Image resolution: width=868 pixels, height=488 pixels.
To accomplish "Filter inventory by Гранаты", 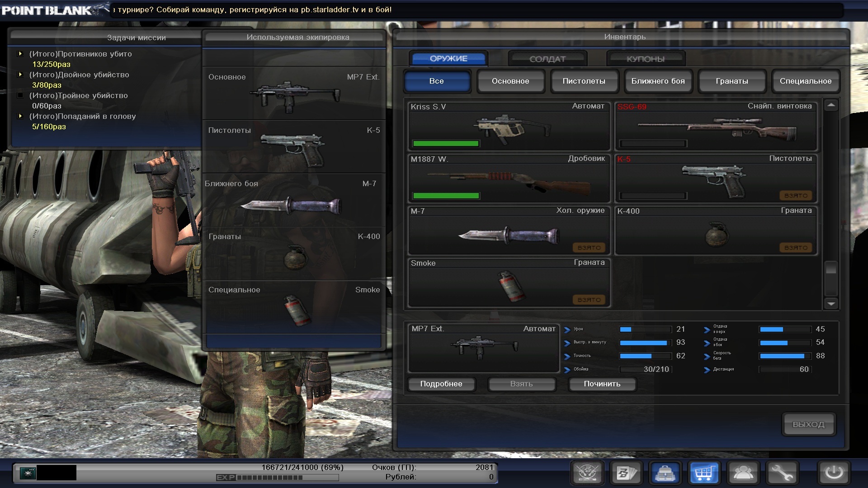I will pyautogui.click(x=731, y=81).
